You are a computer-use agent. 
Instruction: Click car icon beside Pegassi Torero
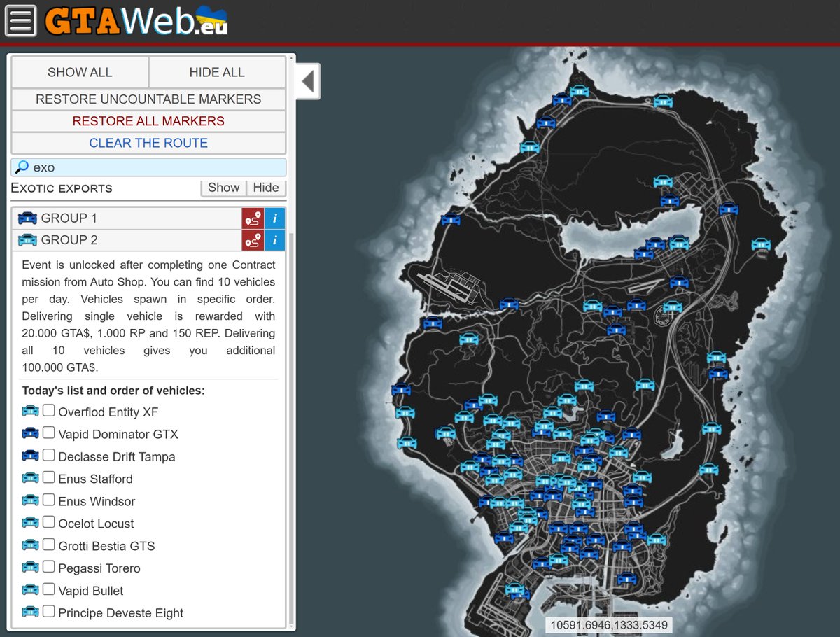tap(31, 568)
